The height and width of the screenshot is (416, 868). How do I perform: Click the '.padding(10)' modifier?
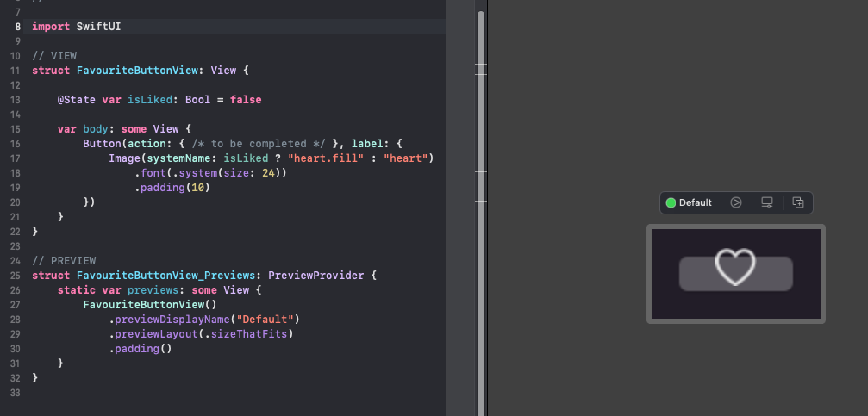172,188
